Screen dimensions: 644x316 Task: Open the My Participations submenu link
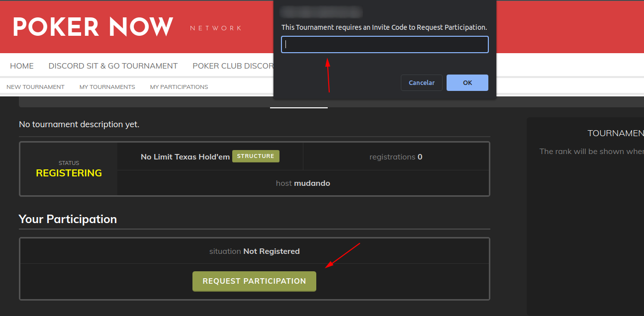(x=179, y=87)
